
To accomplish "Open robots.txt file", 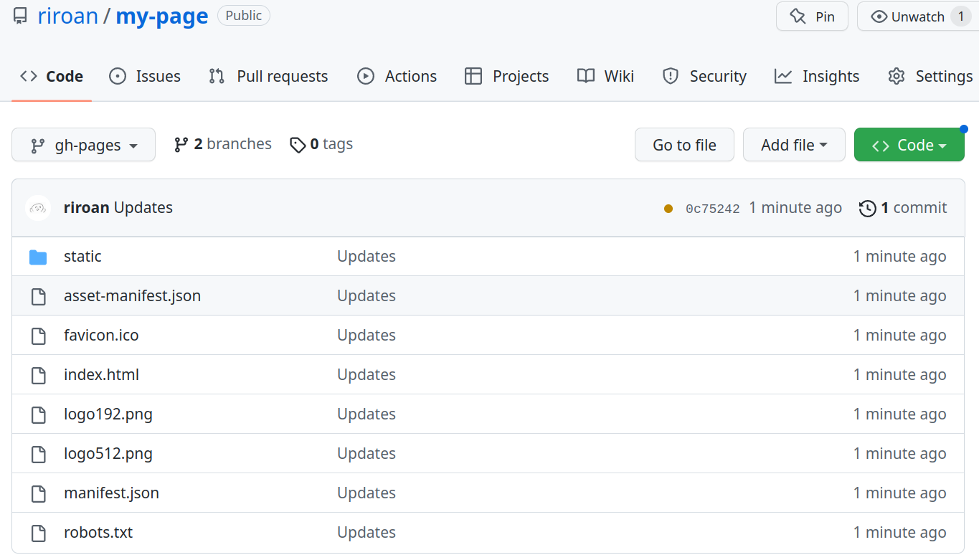I will (x=98, y=532).
